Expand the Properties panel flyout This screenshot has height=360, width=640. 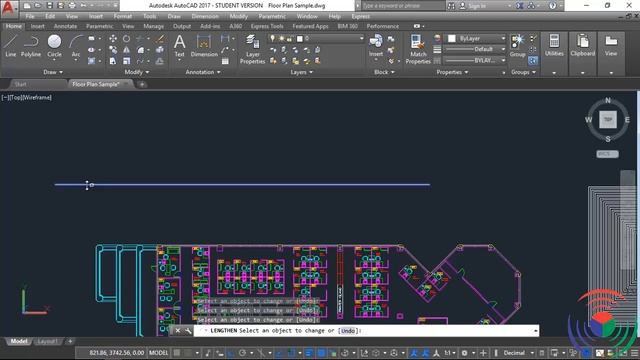[x=452, y=72]
